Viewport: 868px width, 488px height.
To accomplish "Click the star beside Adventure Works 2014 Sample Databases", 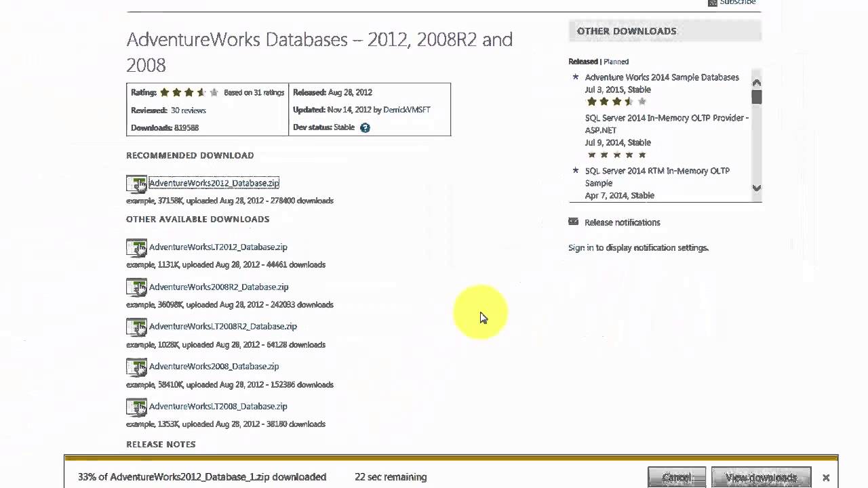I will pyautogui.click(x=576, y=77).
